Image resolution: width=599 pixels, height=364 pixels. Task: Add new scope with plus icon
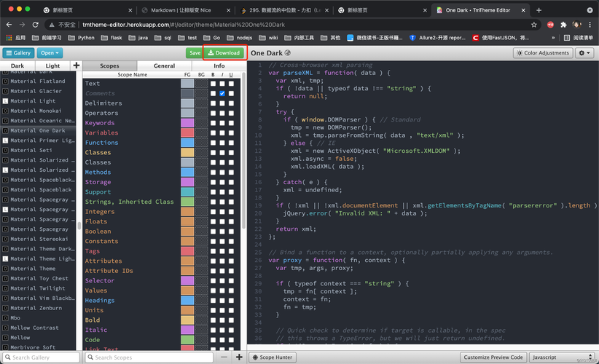tap(239, 357)
